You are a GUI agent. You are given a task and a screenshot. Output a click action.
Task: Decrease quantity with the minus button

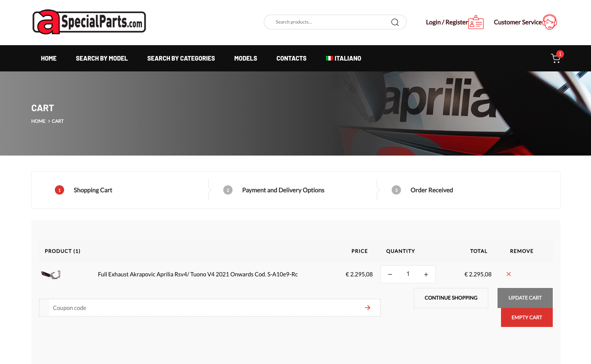coord(390,274)
